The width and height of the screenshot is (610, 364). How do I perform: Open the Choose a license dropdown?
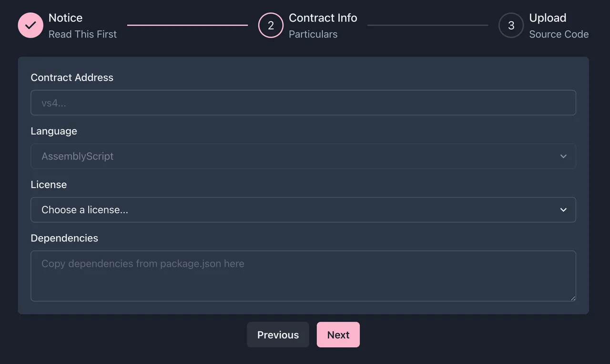pyautogui.click(x=303, y=210)
